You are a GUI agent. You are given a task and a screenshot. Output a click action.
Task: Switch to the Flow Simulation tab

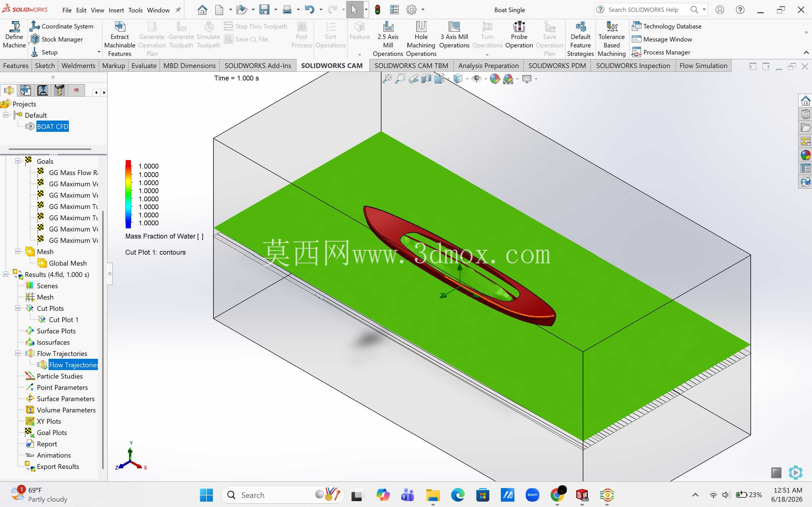coord(703,66)
